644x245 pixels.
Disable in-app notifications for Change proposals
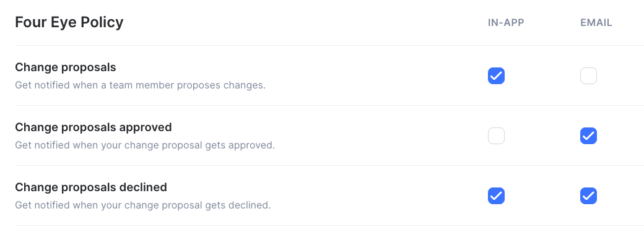(496, 76)
